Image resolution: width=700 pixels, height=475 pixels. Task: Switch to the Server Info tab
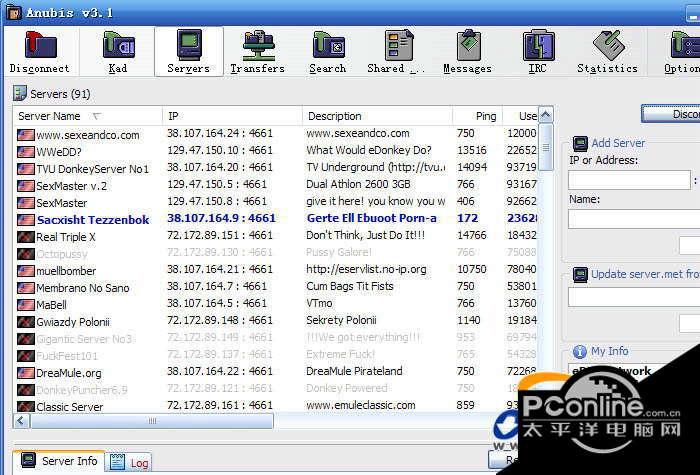(60, 461)
